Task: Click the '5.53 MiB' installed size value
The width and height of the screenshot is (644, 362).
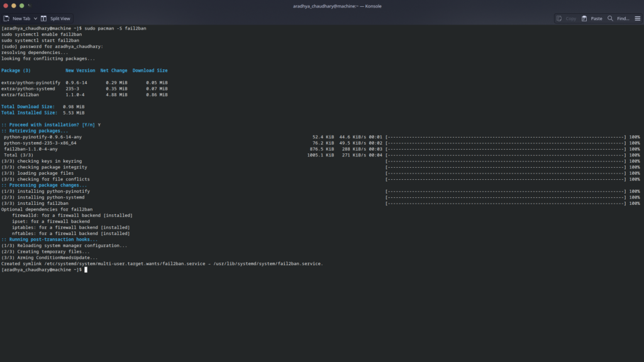Action: 74,113
